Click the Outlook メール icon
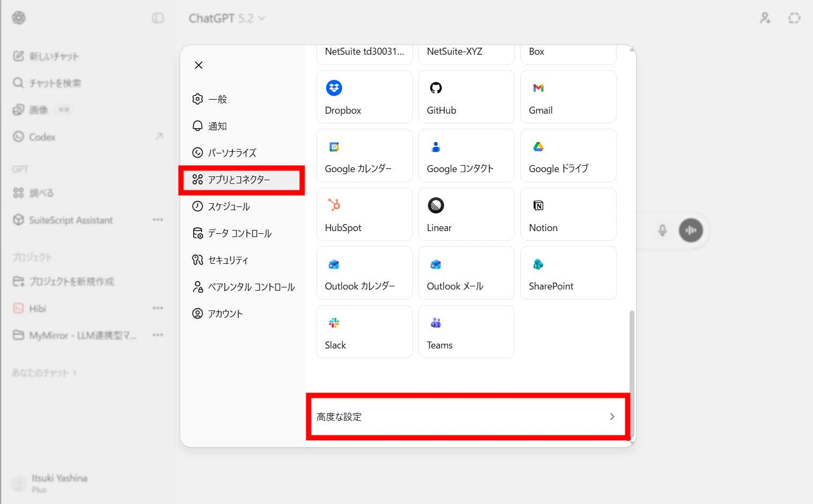The width and height of the screenshot is (813, 504). 436,264
